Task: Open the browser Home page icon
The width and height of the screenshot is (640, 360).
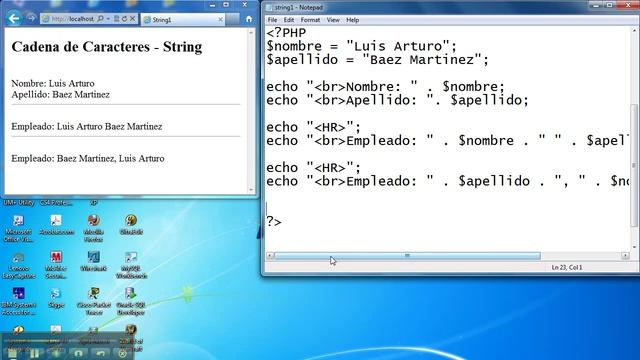Action: 249,19
